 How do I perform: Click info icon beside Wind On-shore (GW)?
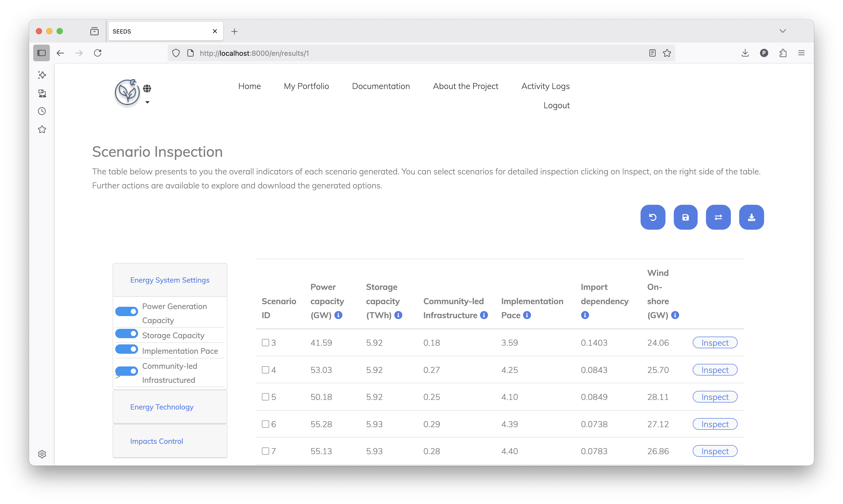pos(675,315)
